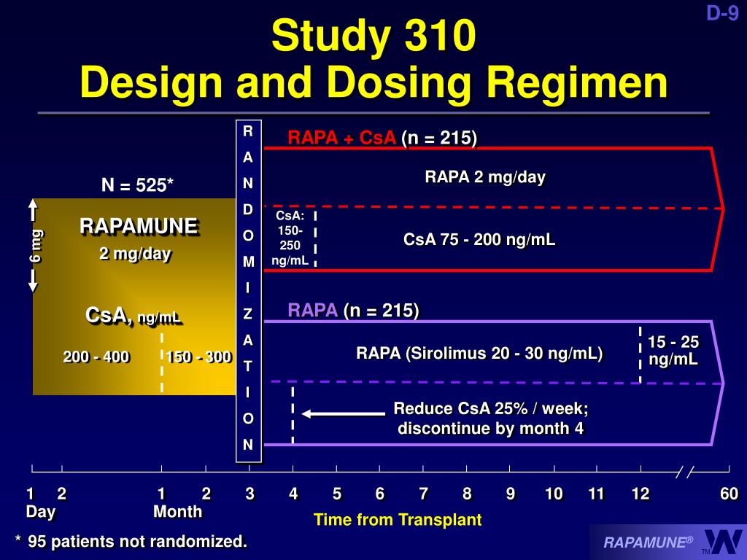This screenshot has width=747, height=560.
Task: Click 'RAPA 2 mg/day' in red arm
Action: click(x=485, y=177)
